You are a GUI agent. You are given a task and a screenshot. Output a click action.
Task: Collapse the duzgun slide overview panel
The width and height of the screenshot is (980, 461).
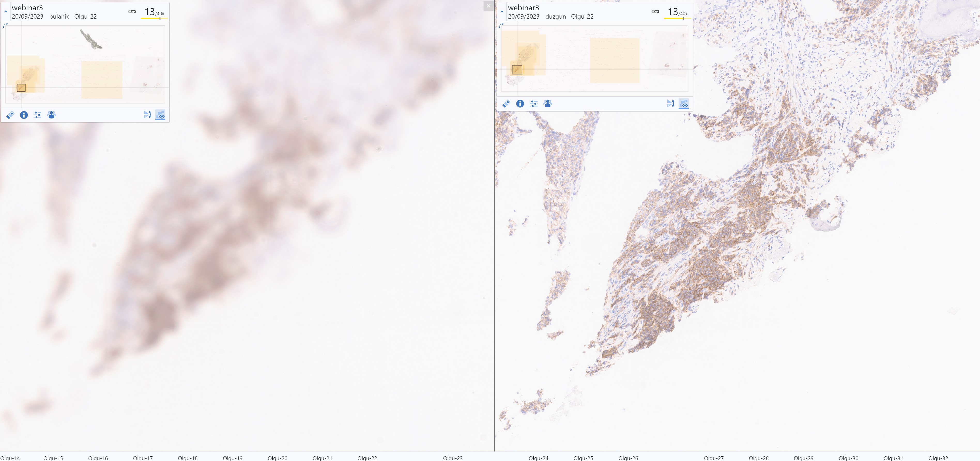[x=502, y=12]
